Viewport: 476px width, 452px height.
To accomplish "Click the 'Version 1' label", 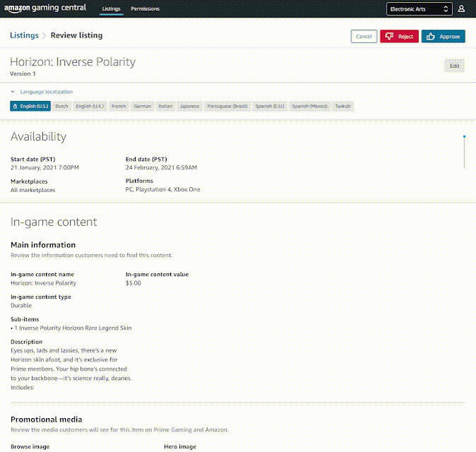I will 23,73.
